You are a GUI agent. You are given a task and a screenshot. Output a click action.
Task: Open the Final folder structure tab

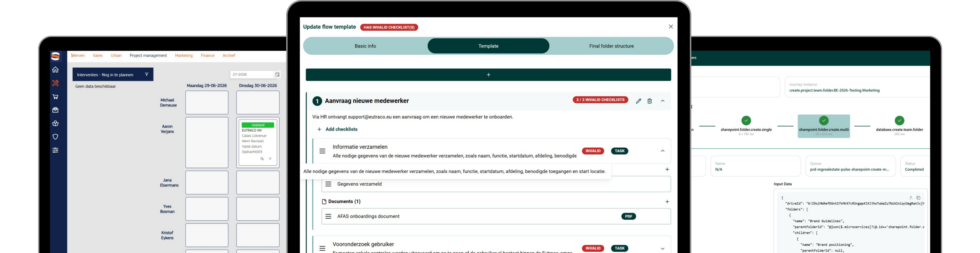click(x=611, y=46)
